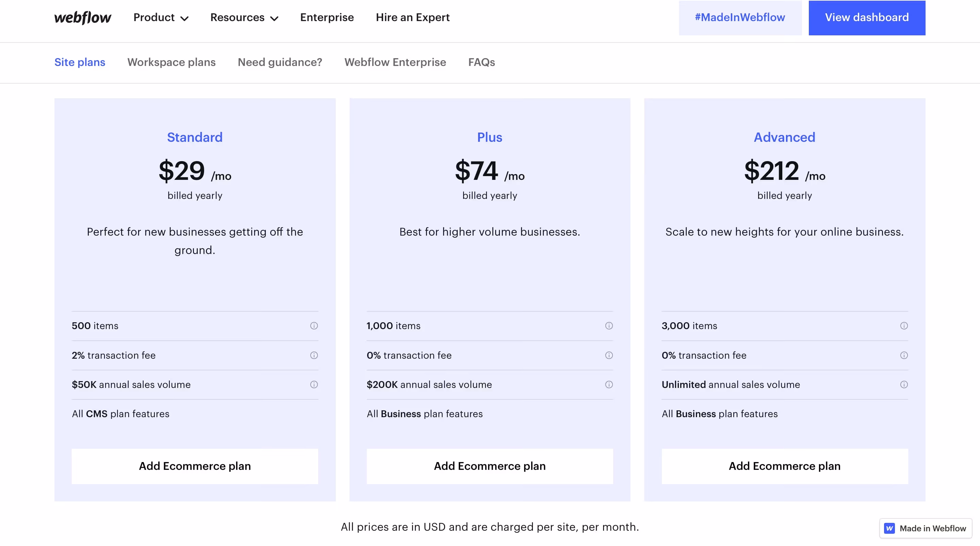Viewport: 980px width, 546px height.
Task: Switch to Workspace plans tab
Action: [171, 62]
